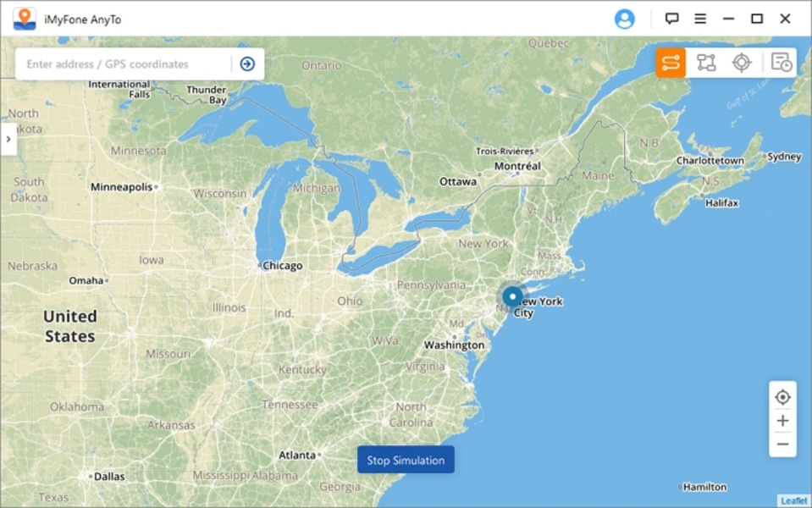Expand the left side panel chevron
Image resolution: width=812 pixels, height=508 pixels.
point(8,139)
